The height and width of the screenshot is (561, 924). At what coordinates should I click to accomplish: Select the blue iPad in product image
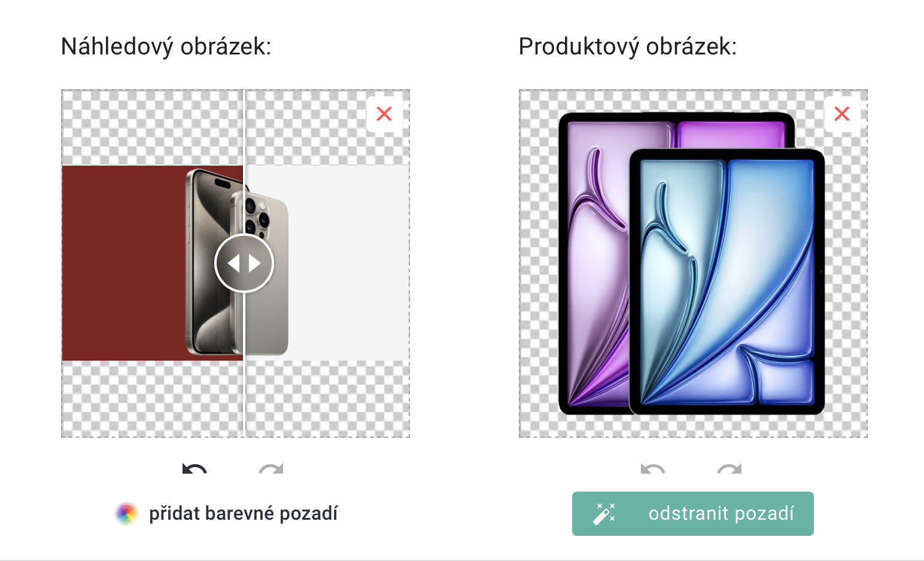727,282
